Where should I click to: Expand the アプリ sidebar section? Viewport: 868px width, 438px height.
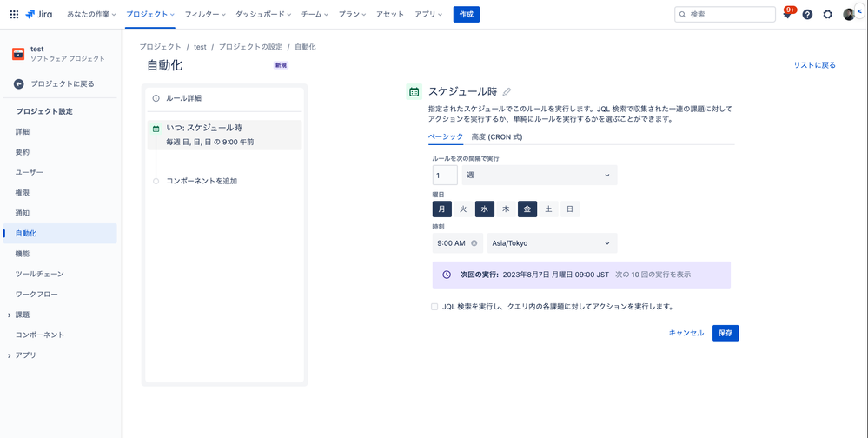(x=10, y=355)
